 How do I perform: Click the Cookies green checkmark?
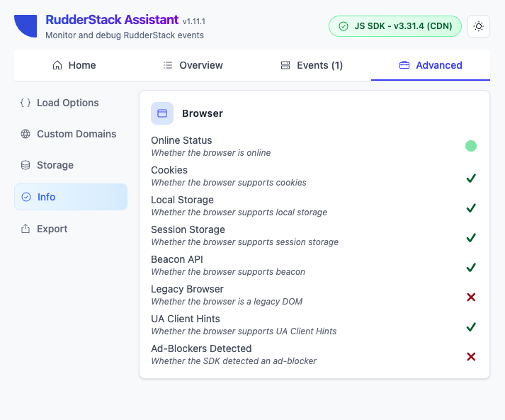(471, 178)
